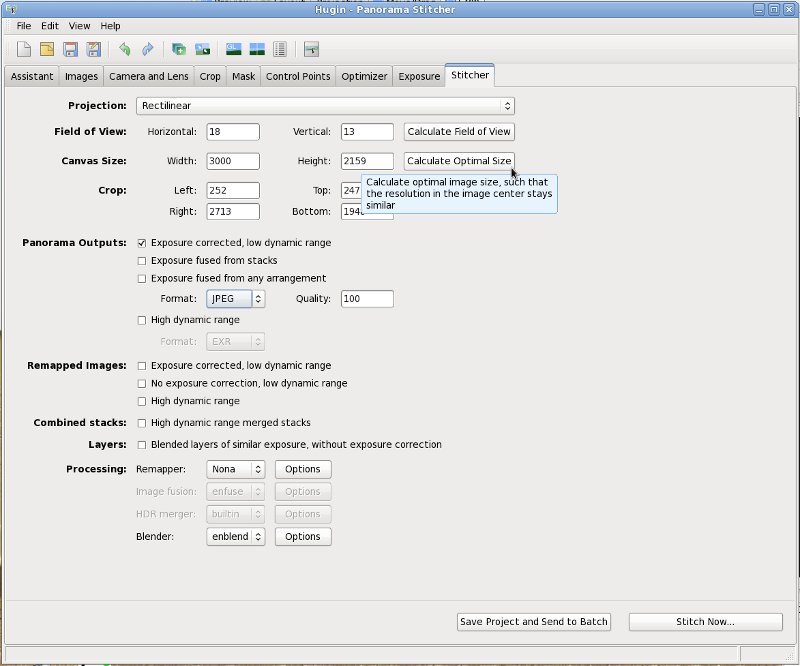Check Remapped Images exposure corrected, low dynamic range
The image size is (800, 666).
[x=142, y=366]
